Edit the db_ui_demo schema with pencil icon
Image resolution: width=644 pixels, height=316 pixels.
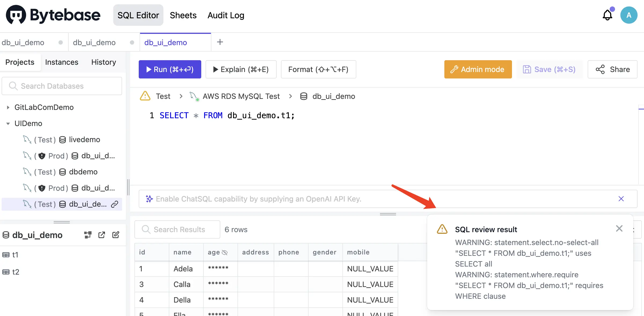point(116,235)
